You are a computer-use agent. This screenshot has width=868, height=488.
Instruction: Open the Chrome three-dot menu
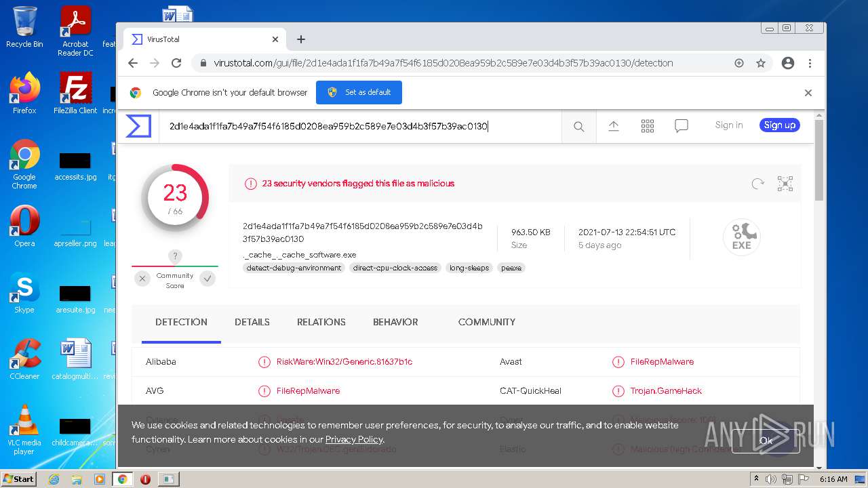click(810, 63)
